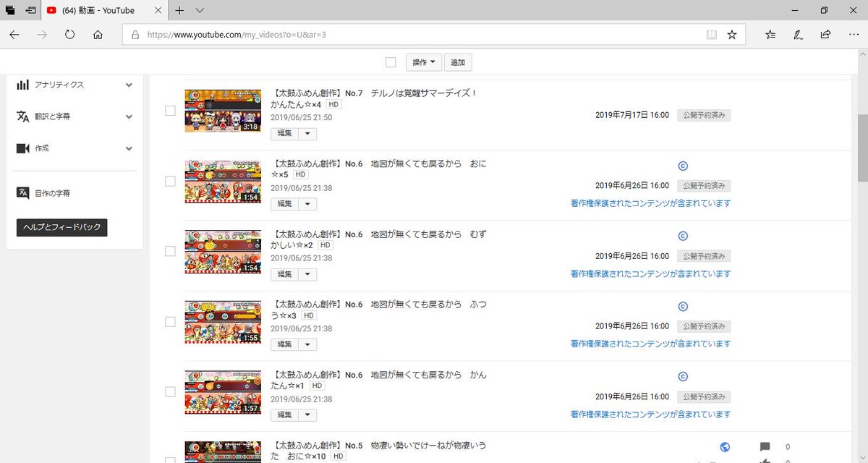Go forward with the browser forward arrow
The image size is (868, 463).
42,35
